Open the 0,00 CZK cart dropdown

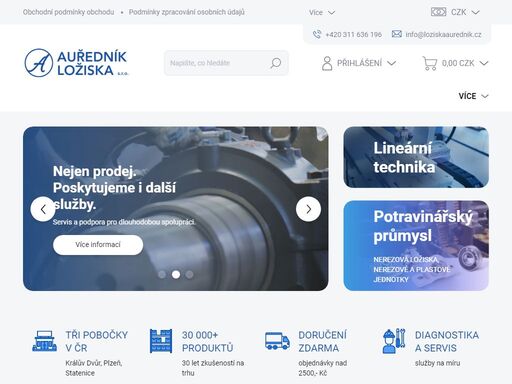click(x=455, y=63)
